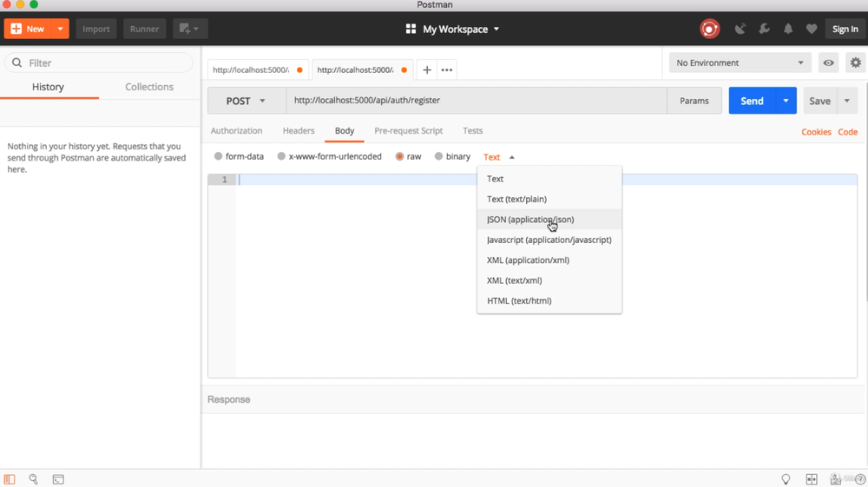The height and width of the screenshot is (487, 868).
Task: Select the form-data radio button
Action: point(219,157)
